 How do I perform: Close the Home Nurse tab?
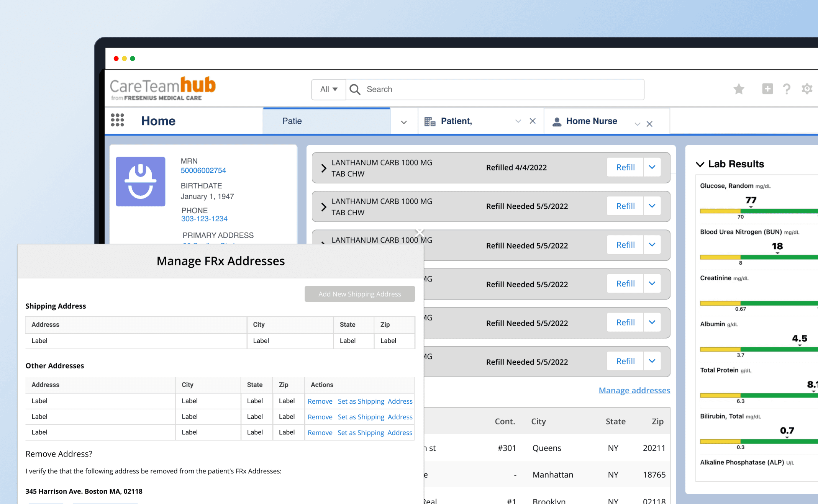pyautogui.click(x=649, y=124)
